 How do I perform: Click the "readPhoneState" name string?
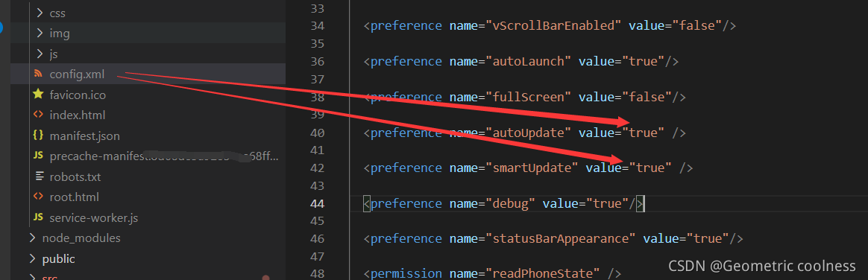pyautogui.click(x=543, y=273)
